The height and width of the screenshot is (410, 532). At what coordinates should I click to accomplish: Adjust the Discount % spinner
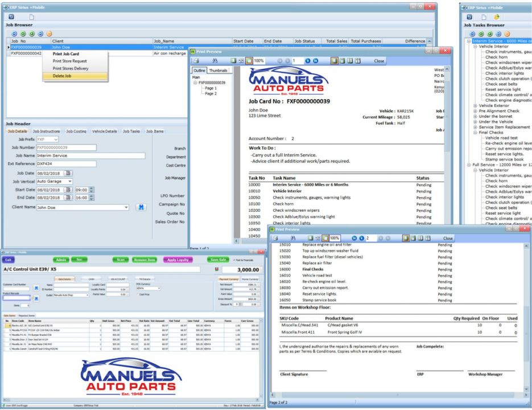(x=240, y=304)
